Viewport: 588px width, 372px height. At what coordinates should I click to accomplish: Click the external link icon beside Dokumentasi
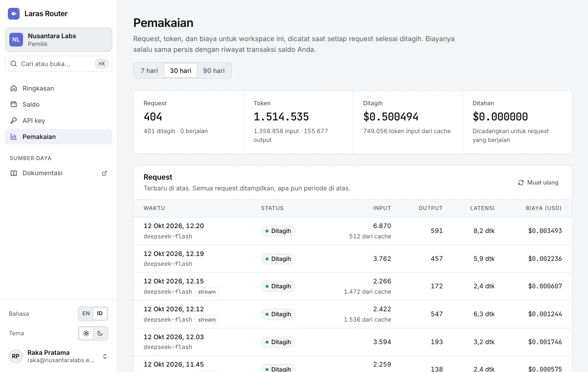point(104,173)
